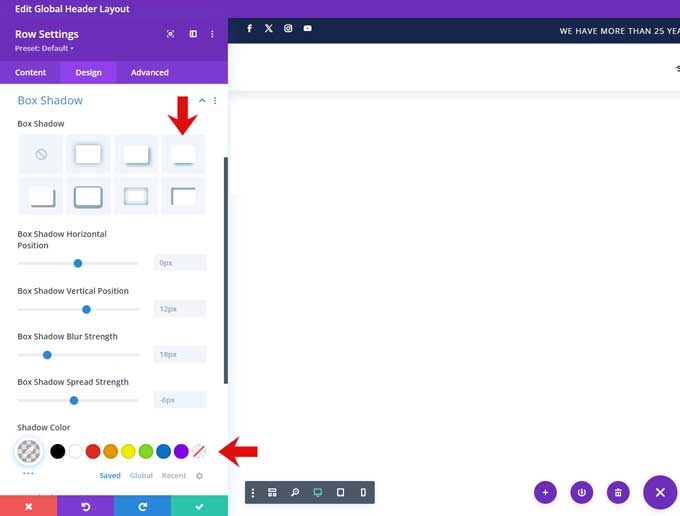Viewport: 680px width, 516px height.
Task: Discard changes with the red X button
Action: [29, 506]
